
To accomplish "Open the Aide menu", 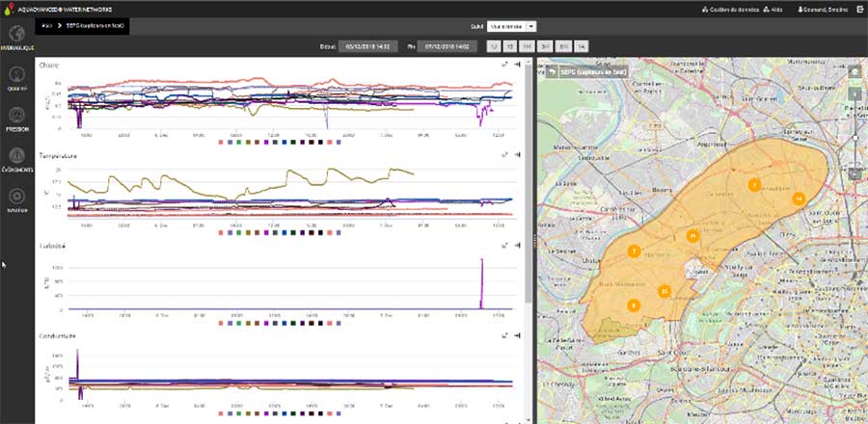I will (773, 10).
